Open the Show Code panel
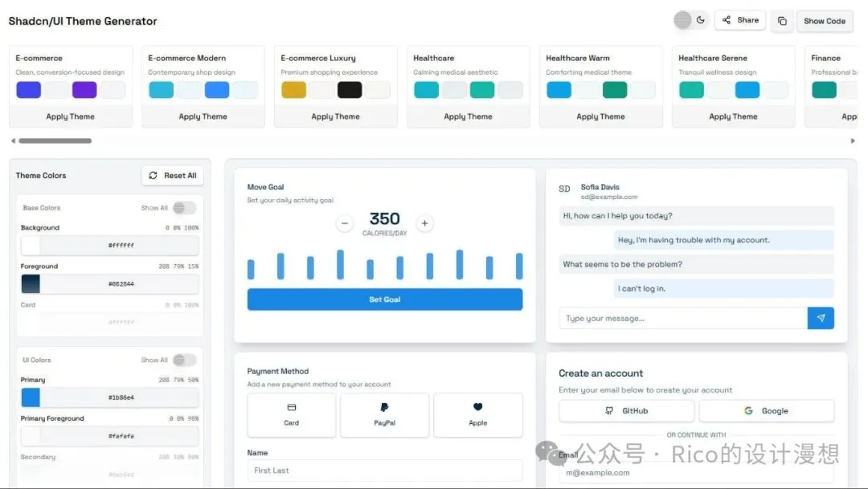The image size is (868, 489). coord(825,21)
